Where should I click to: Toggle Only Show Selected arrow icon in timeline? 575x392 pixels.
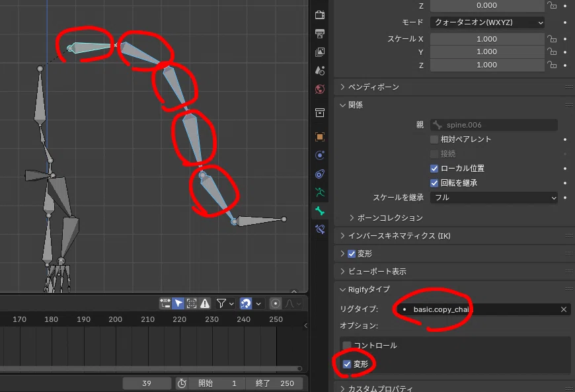[178, 303]
